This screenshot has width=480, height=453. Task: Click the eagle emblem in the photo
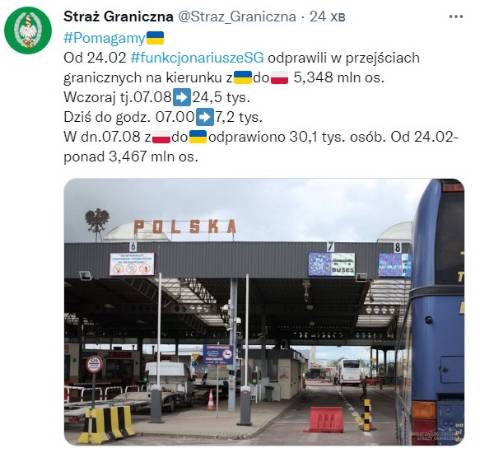[97, 222]
